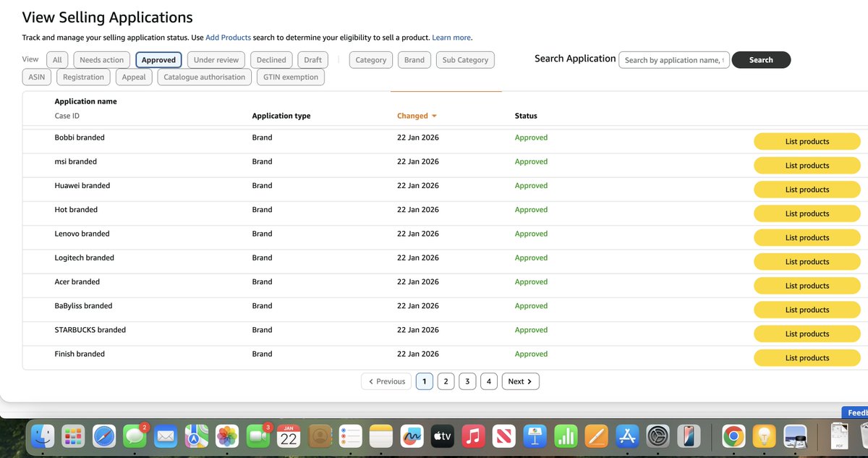Open Pages app in dock
This screenshot has height=458, width=868.
[596, 436]
